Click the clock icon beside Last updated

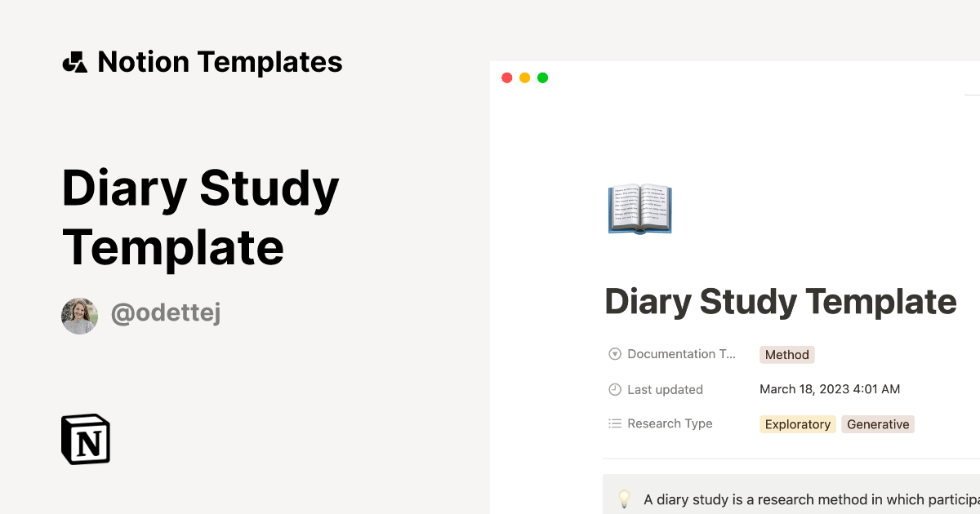[615, 389]
